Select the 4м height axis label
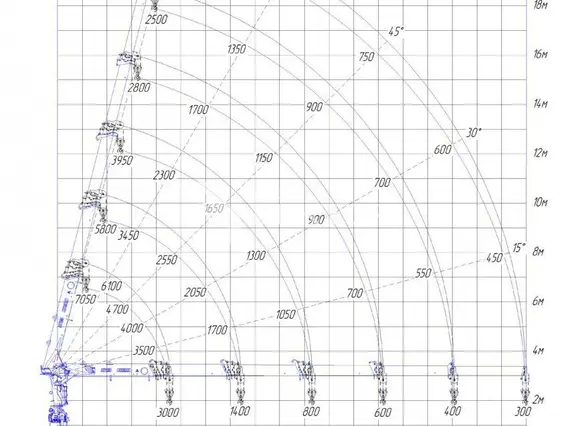The width and height of the screenshot is (568, 426). click(538, 350)
